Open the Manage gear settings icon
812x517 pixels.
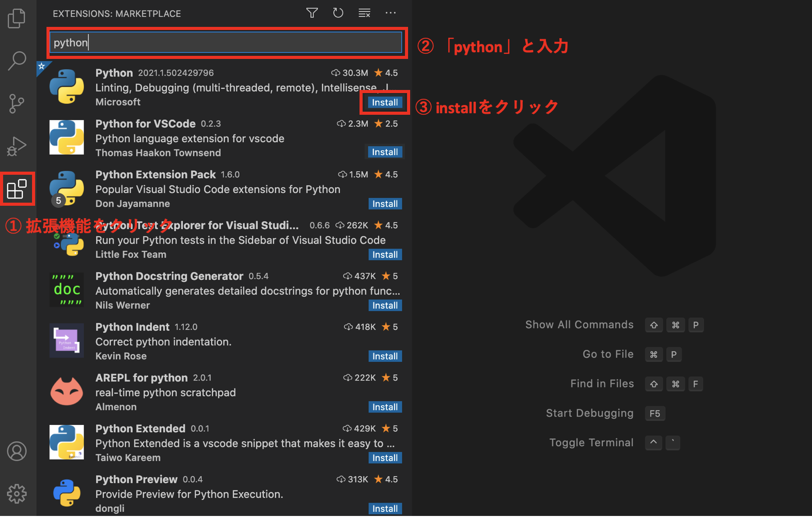[17, 494]
